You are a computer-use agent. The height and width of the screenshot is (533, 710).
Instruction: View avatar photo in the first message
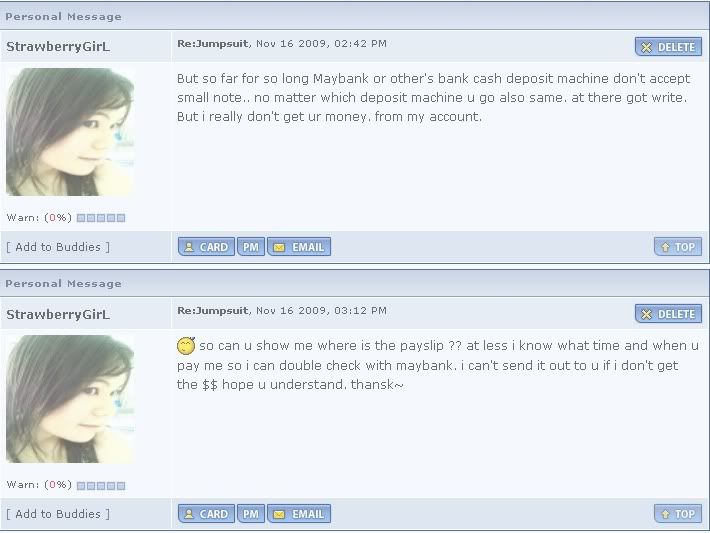coord(70,132)
